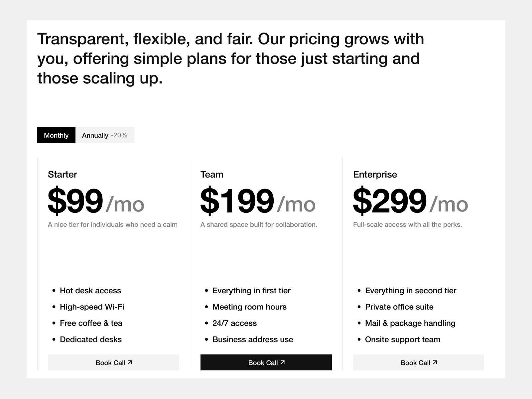Select the Annually billing option
This screenshot has height=399, width=532.
pos(95,135)
